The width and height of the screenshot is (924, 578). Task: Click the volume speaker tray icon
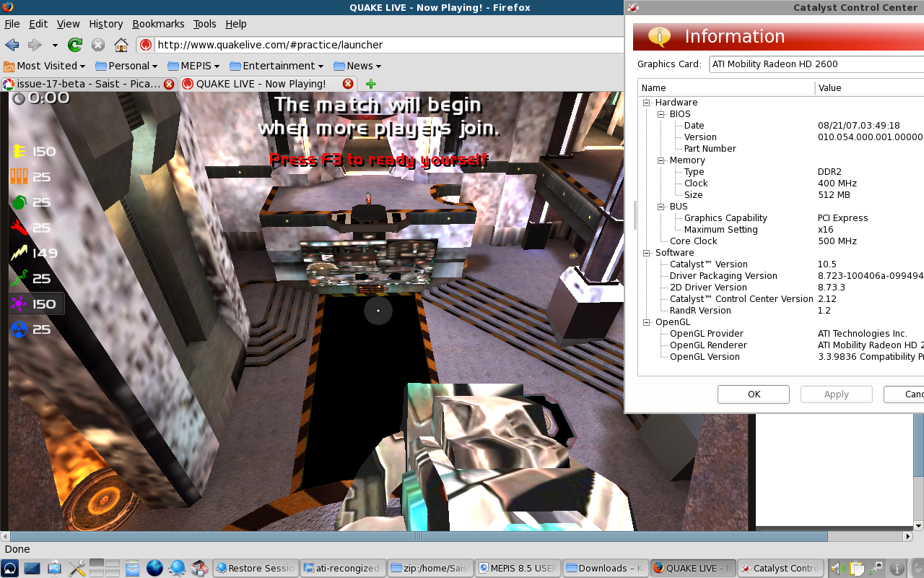(x=837, y=569)
